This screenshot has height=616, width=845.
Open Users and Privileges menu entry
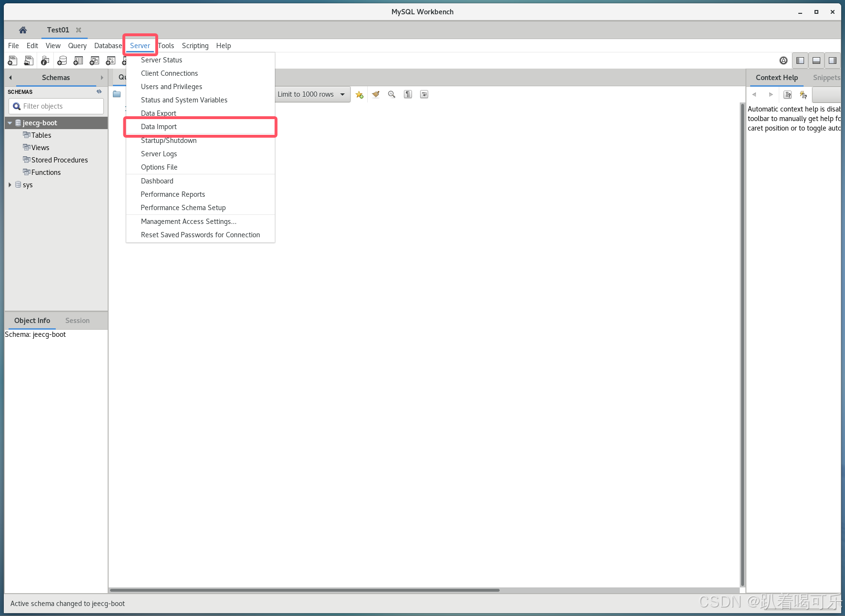[x=201, y=87]
